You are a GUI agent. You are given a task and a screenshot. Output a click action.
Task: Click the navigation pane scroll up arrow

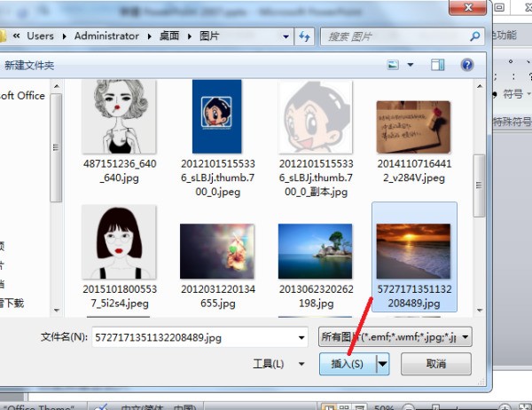57,86
